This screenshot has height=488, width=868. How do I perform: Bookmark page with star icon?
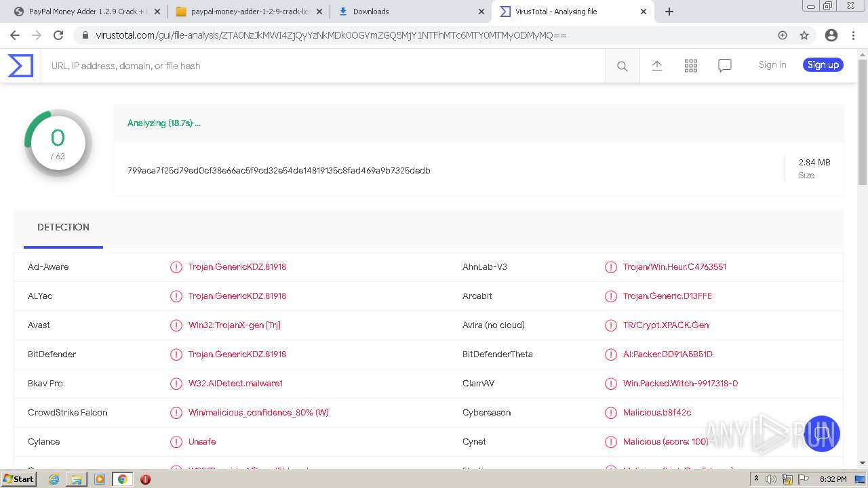click(804, 35)
